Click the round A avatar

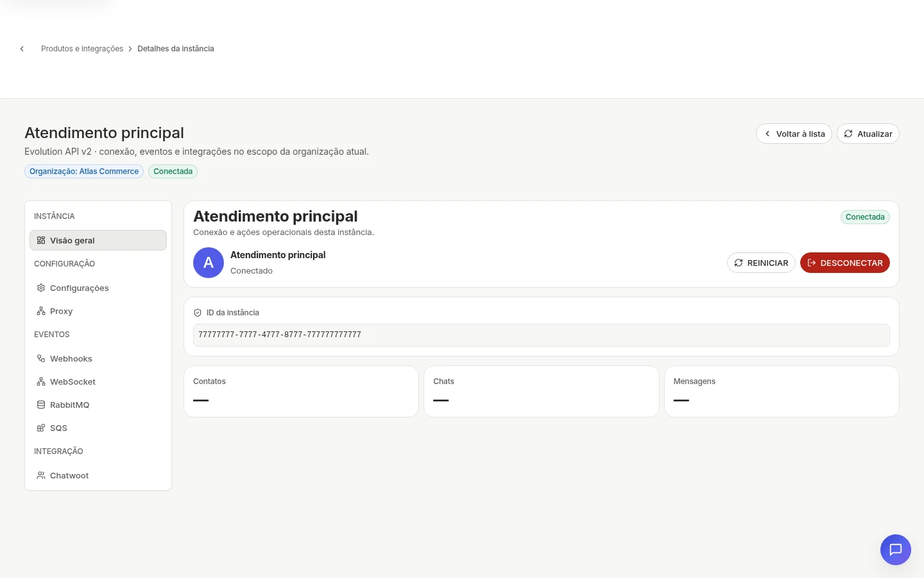pos(209,263)
